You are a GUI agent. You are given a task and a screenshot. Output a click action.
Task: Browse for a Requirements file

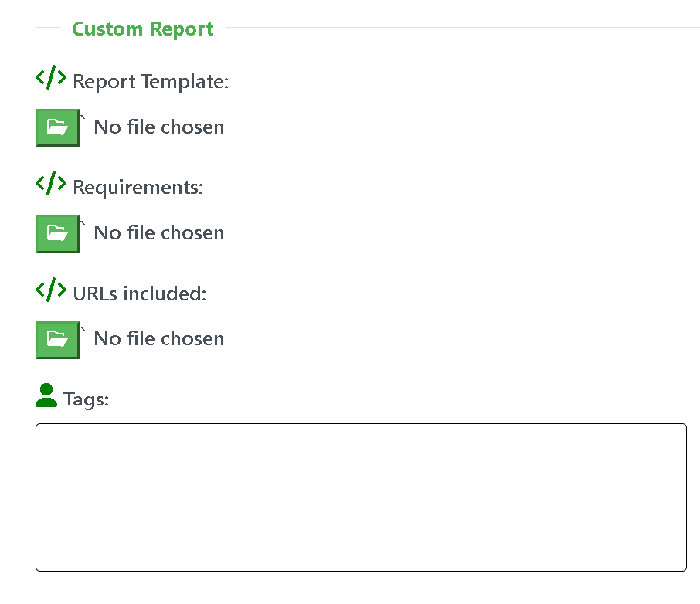click(x=57, y=233)
